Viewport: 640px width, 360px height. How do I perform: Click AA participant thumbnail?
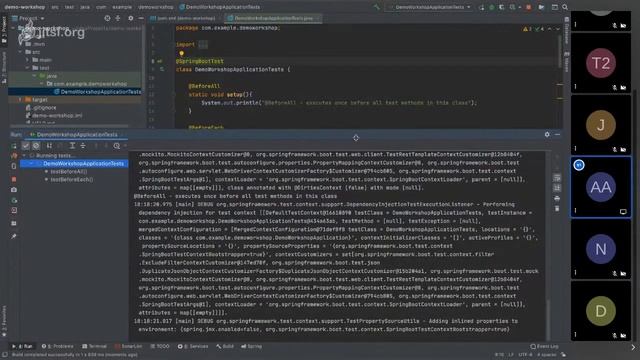[601, 187]
